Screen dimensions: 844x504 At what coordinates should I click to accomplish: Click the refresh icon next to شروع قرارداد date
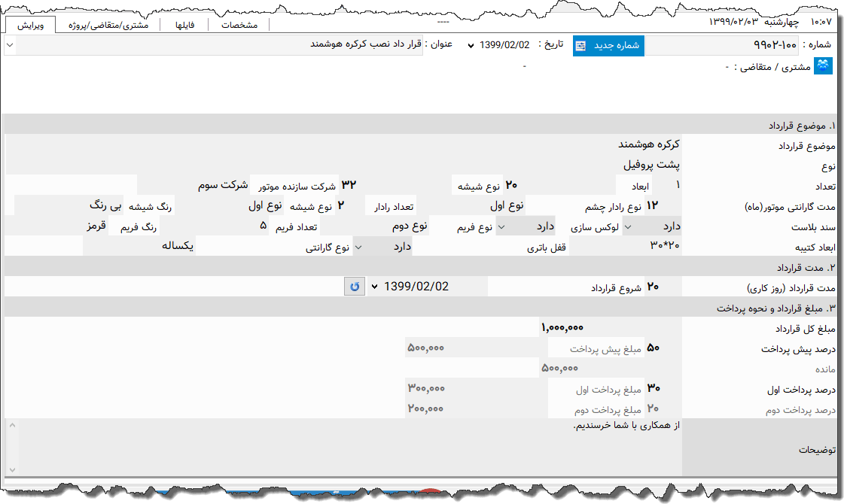(x=355, y=286)
